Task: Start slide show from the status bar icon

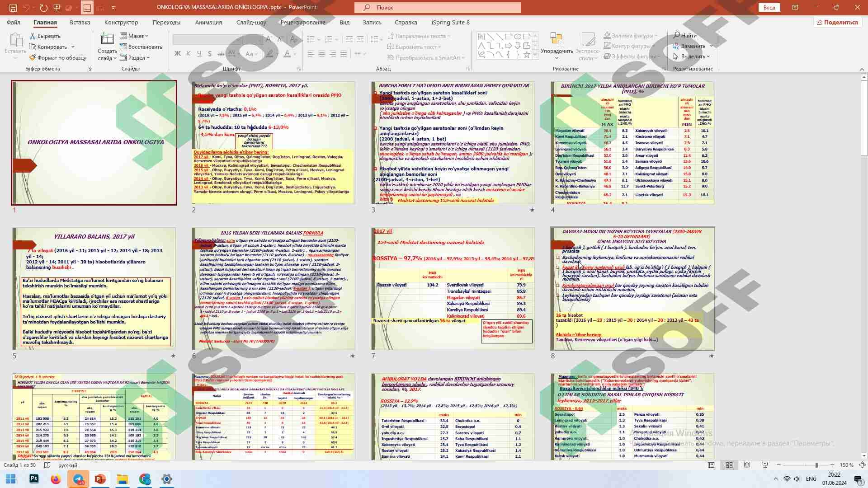Action: [x=765, y=465]
